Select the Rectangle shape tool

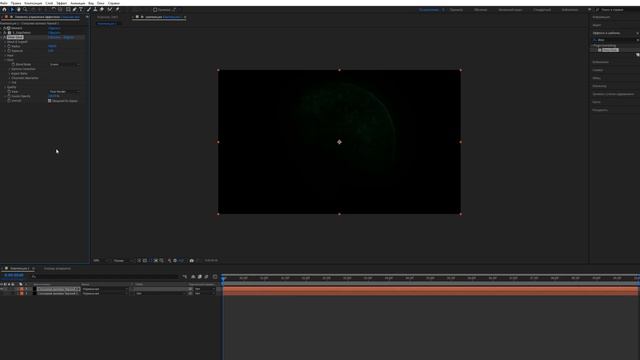click(x=68, y=9)
